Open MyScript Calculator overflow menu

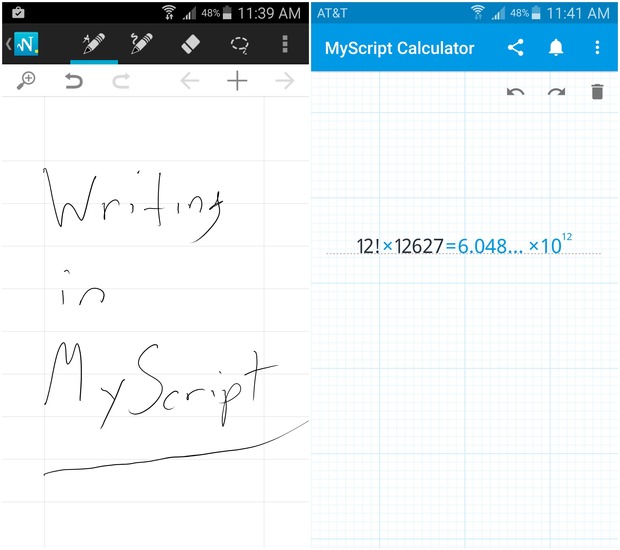point(597,47)
